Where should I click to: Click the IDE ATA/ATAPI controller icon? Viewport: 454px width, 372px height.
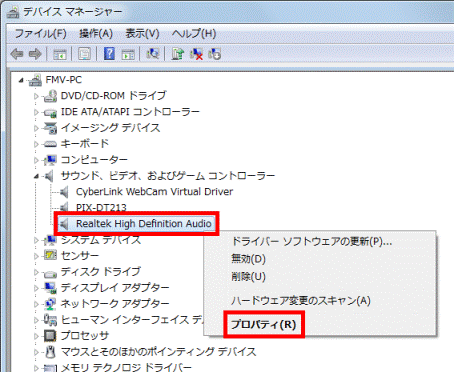coord(50,112)
